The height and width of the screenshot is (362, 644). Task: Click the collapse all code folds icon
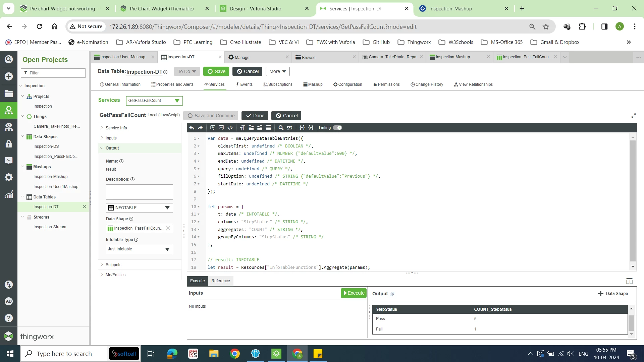302,128
